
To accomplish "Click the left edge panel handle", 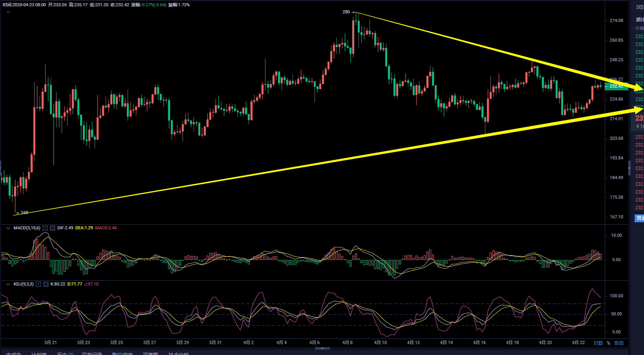I will 1,168.
